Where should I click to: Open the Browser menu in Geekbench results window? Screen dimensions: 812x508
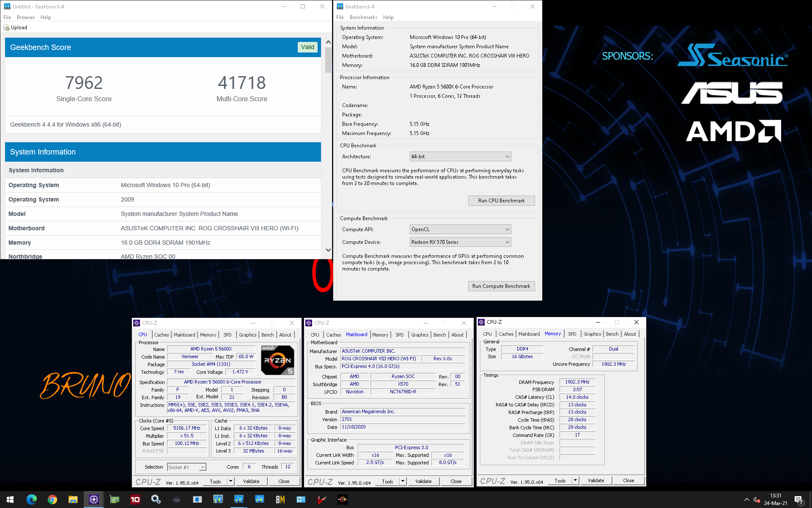click(x=26, y=17)
